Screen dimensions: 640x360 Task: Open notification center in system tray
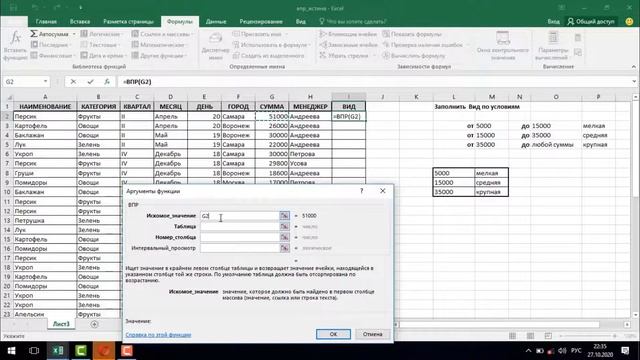point(625,351)
